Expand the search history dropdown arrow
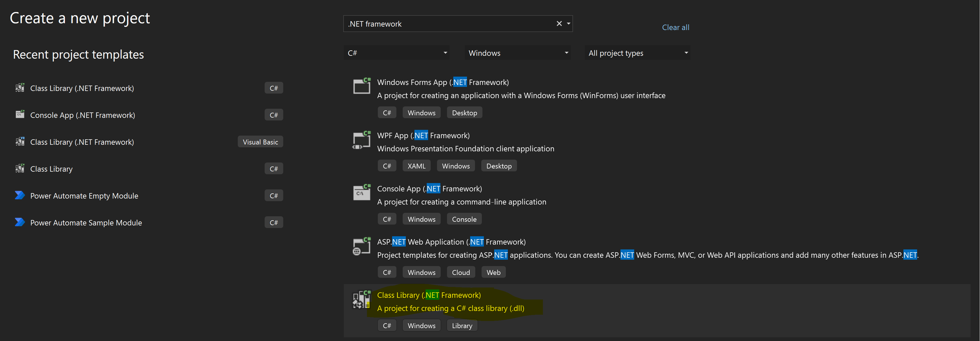This screenshot has width=980, height=341. point(568,24)
